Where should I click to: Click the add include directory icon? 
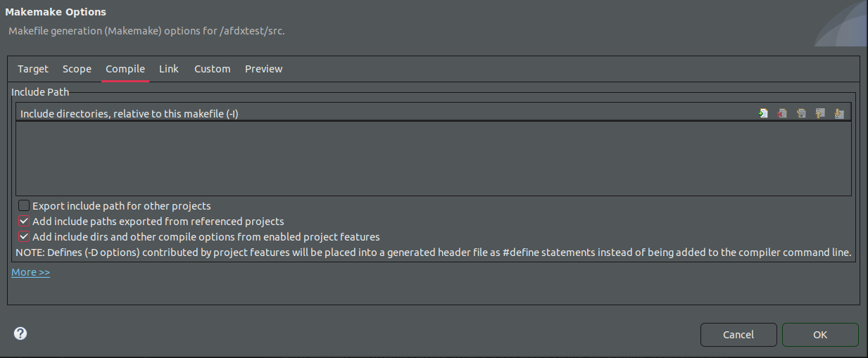763,113
